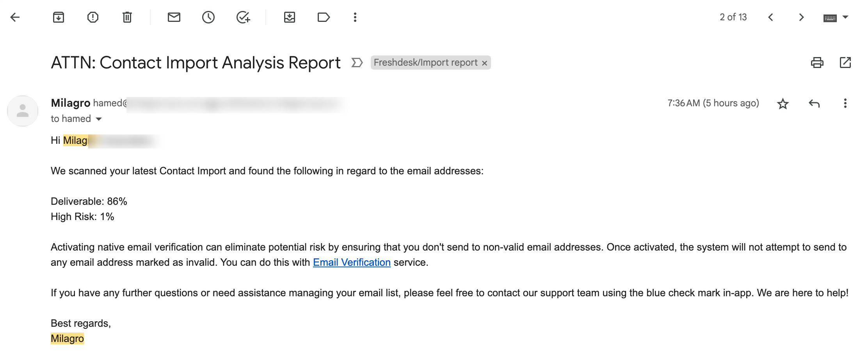Snooze this email with the clock icon
The image size is (868, 358).
208,17
